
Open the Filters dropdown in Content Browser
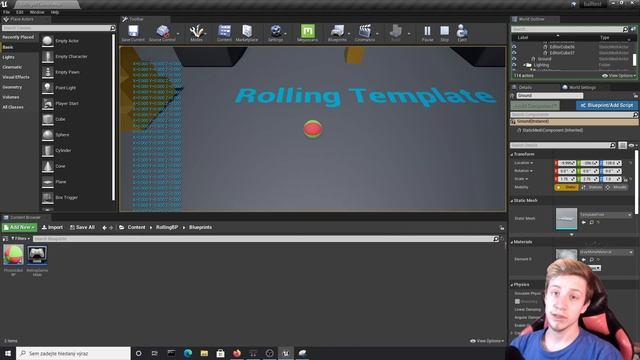20,238
